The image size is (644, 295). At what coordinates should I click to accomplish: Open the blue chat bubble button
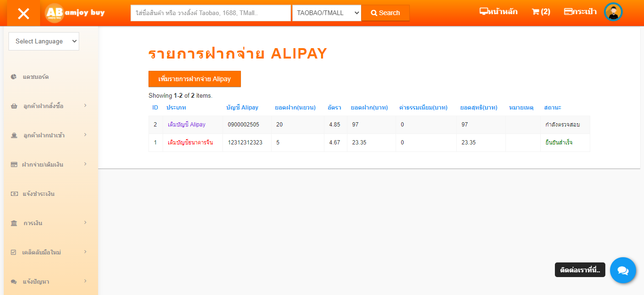[623, 270]
